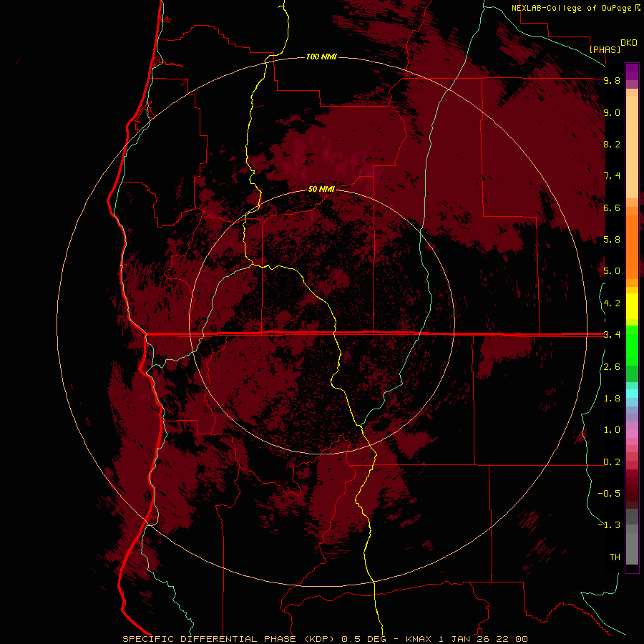Screen dimensions: 644x644
Task: Click the 5.0 scale value
Action: point(612,271)
